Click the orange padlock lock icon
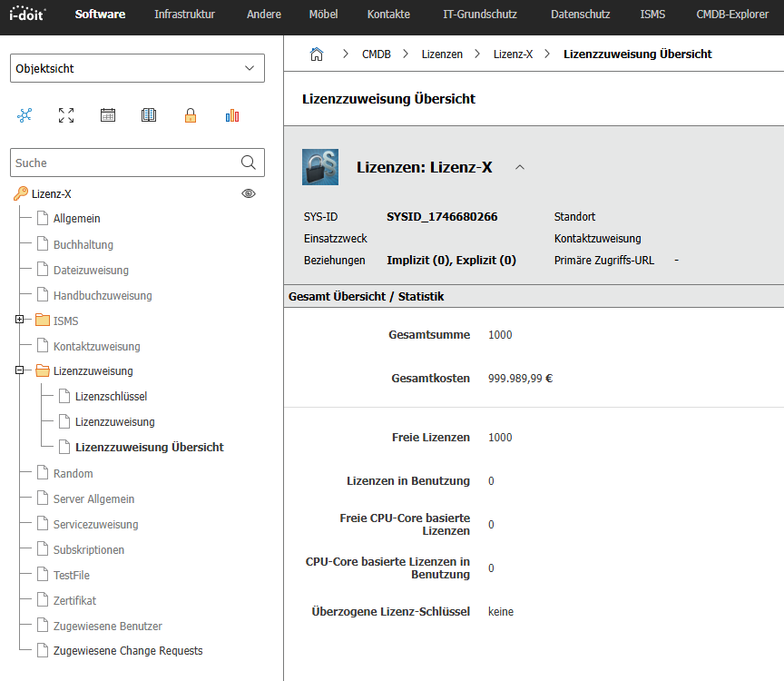Screen dimensions: 784x681 tap(191, 115)
